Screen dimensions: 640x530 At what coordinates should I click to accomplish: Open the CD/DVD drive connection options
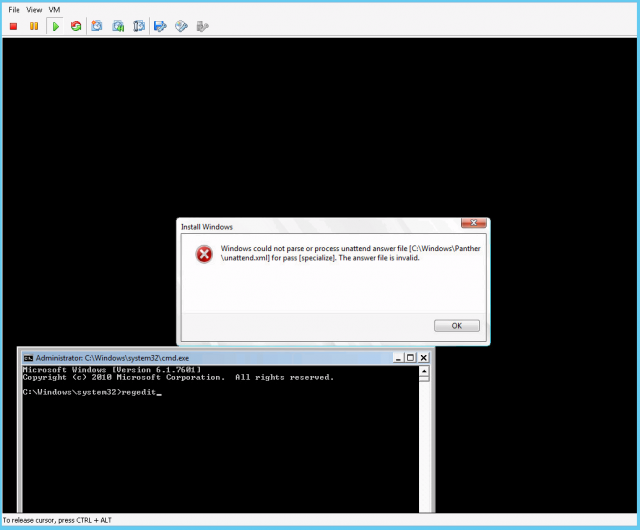tap(181, 26)
